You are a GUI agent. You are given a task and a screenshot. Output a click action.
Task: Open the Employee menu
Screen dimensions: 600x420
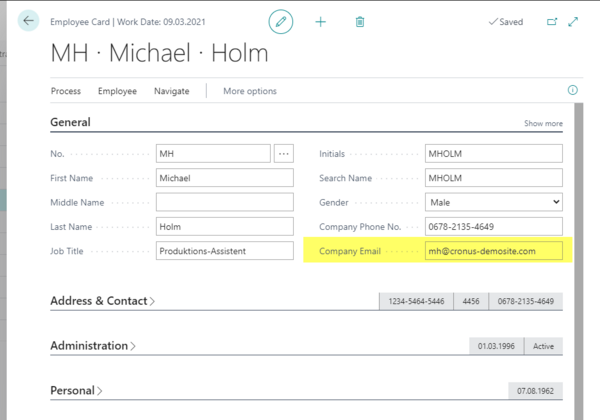(117, 91)
